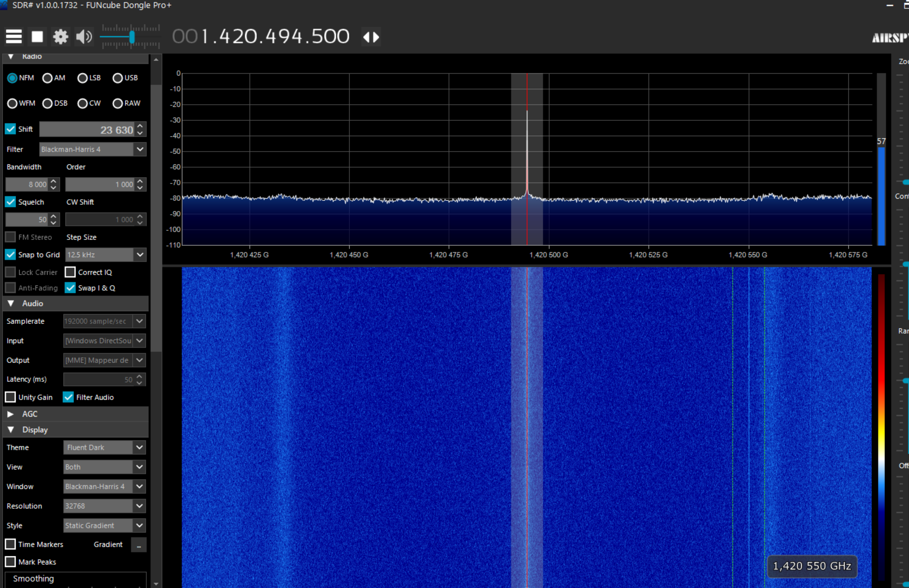
Task: Select USB radio mode
Action: click(x=118, y=78)
